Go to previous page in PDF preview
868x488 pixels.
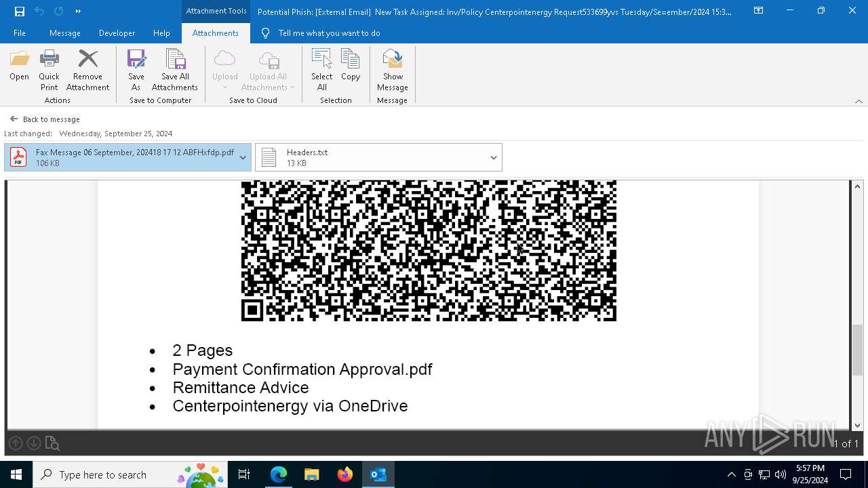pyautogui.click(x=16, y=443)
